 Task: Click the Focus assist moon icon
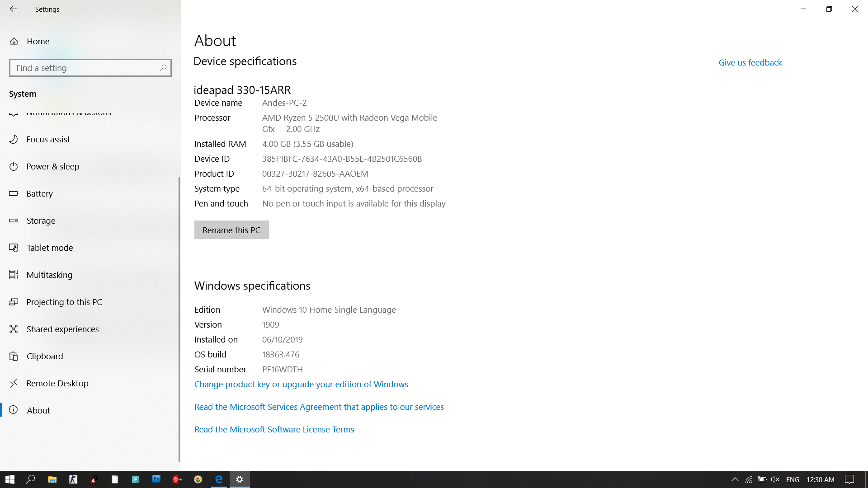click(x=14, y=139)
